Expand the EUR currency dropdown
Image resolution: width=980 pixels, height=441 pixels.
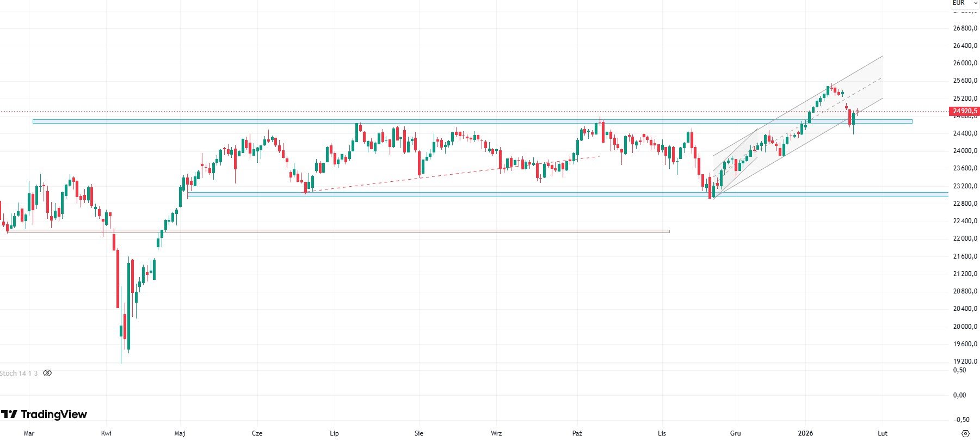(x=964, y=3)
